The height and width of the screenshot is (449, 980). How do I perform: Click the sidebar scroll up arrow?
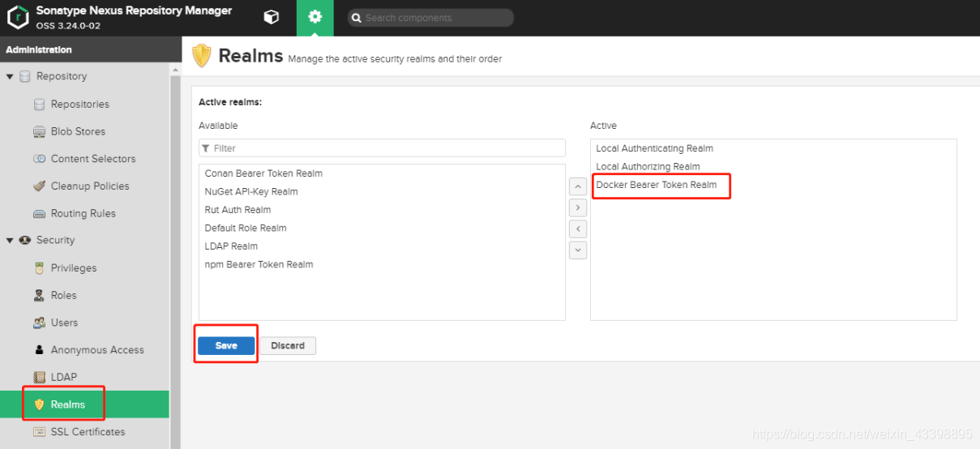[175, 71]
